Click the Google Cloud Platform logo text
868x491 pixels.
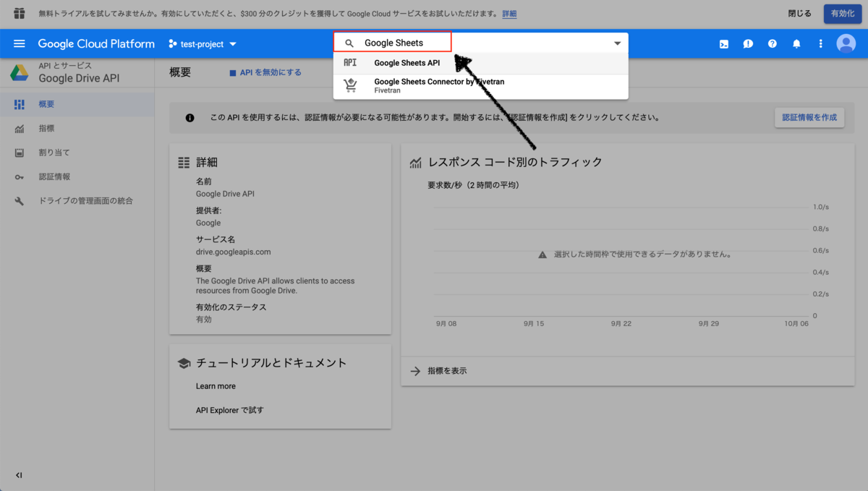(96, 44)
